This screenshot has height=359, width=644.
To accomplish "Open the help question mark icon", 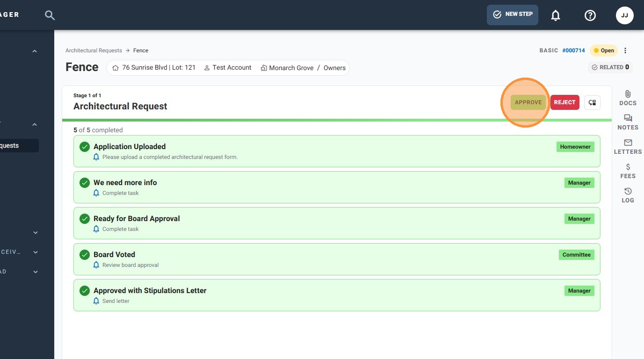I will (590, 15).
